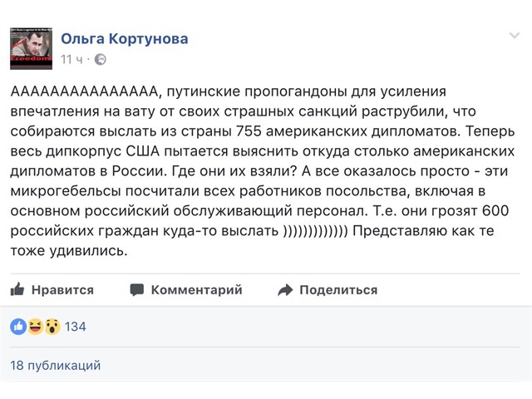Open the 18 публикаций shares link
The height and width of the screenshot is (399, 532).
(56, 366)
